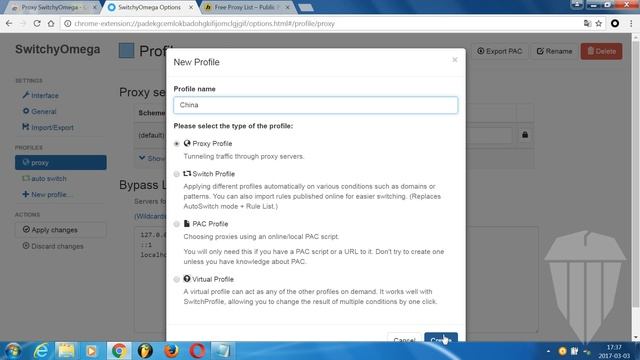Screen dimensions: 640x360
Task: Click the browser back arrow
Action: pos(9,24)
